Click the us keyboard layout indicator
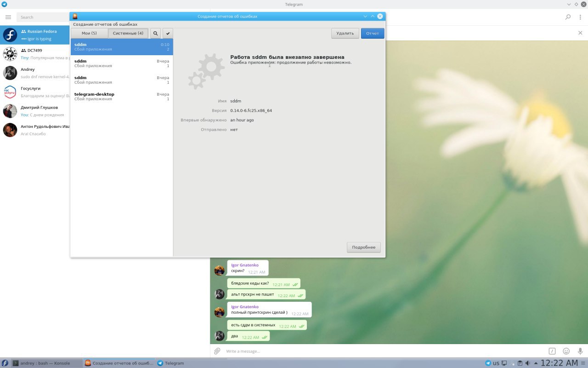 point(496,363)
